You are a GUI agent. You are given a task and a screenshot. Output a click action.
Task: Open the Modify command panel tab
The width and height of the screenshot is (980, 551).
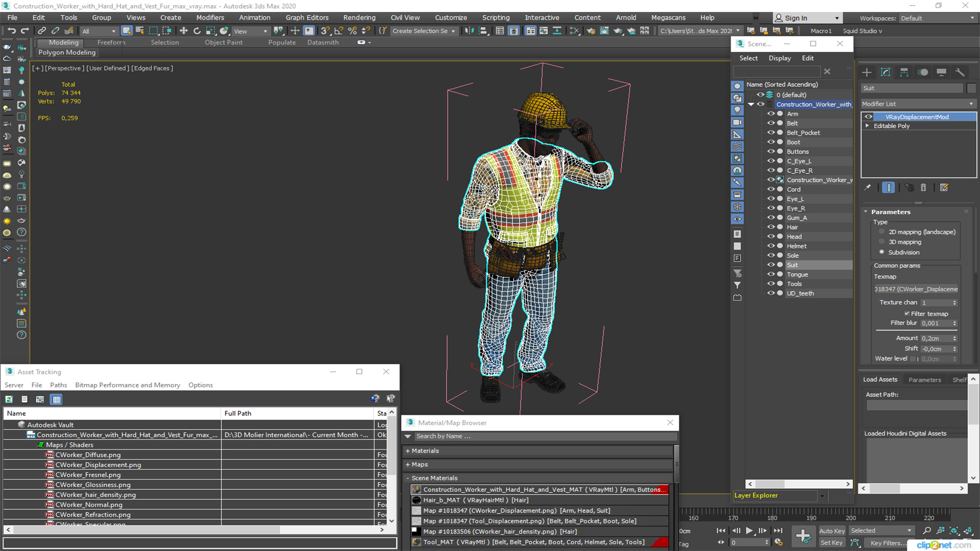(x=886, y=72)
